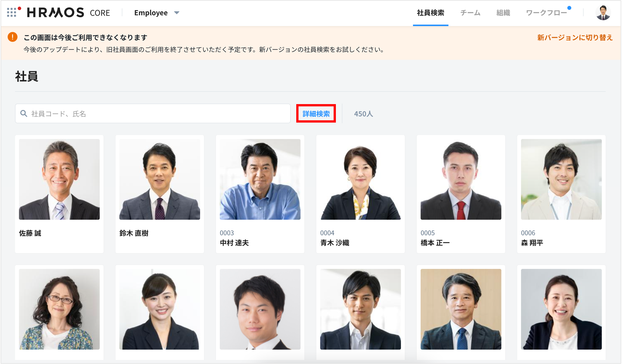Open the app grid launcher icon

coord(11,12)
